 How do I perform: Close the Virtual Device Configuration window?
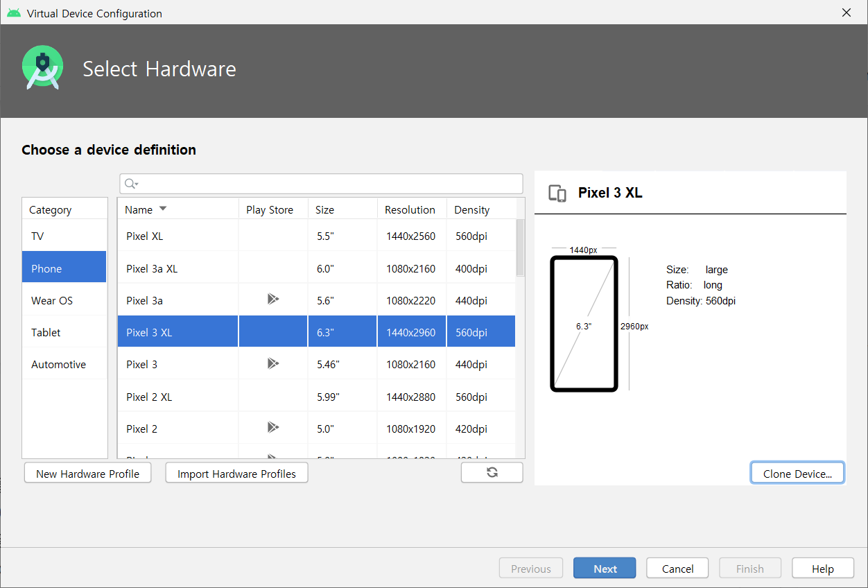pos(846,12)
